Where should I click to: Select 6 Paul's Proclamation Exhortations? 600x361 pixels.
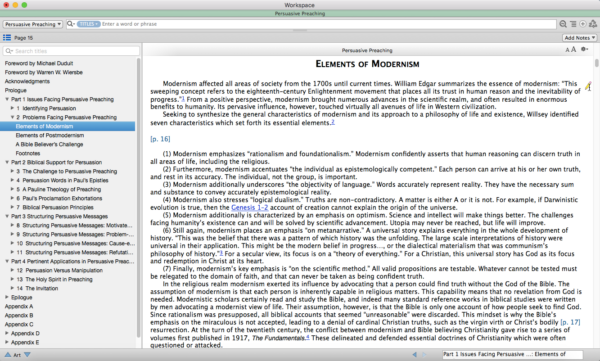[59, 198]
